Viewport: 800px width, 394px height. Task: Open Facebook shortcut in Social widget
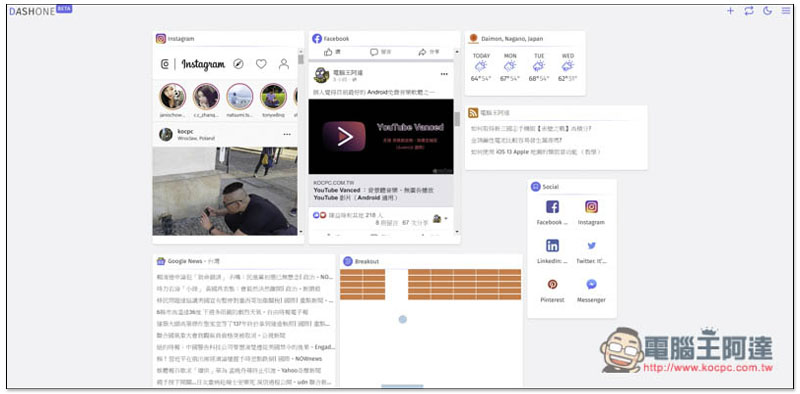pos(552,212)
